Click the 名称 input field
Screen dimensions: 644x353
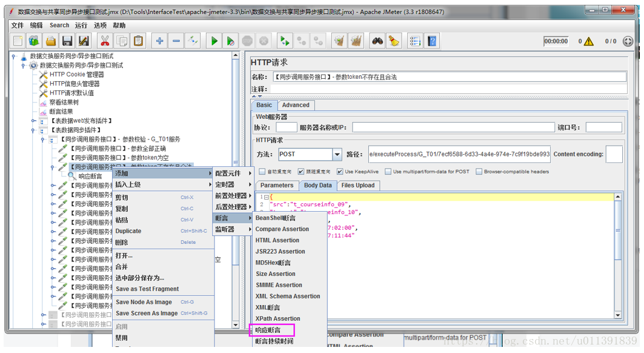point(450,77)
